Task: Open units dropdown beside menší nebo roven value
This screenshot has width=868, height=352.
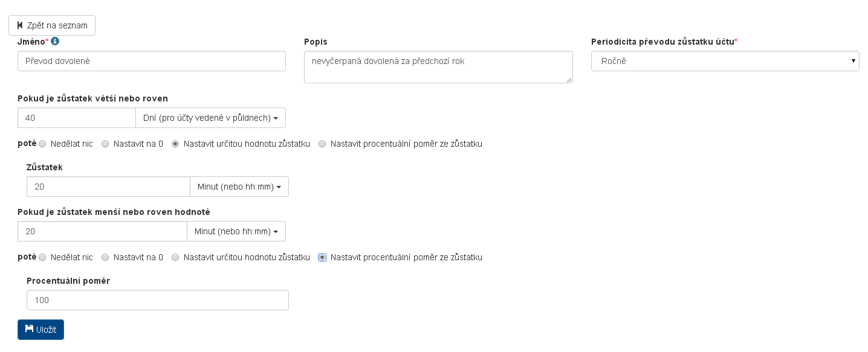Action: tap(236, 232)
